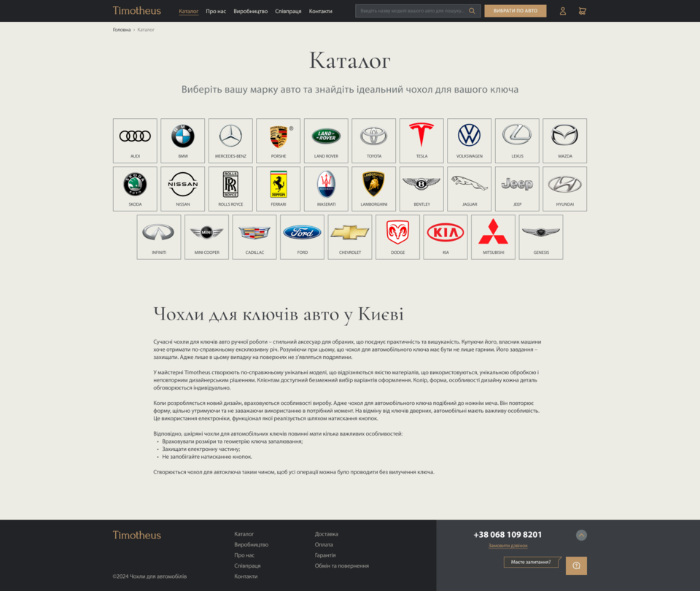Open Контакти in the top navigation
This screenshot has width=700, height=591.
(x=321, y=12)
